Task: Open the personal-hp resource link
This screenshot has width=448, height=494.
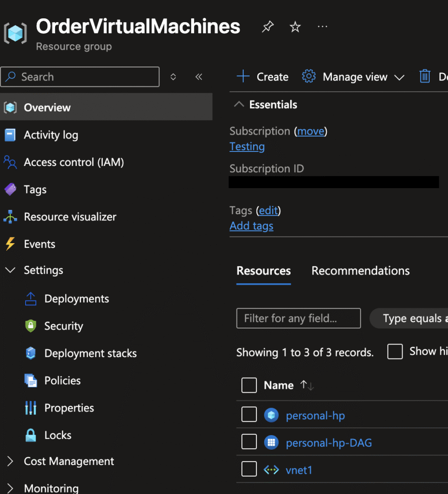Action: click(315, 415)
